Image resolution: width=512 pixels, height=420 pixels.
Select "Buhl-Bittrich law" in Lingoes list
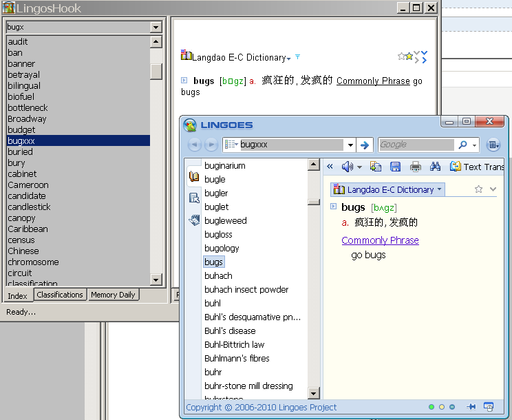(234, 344)
